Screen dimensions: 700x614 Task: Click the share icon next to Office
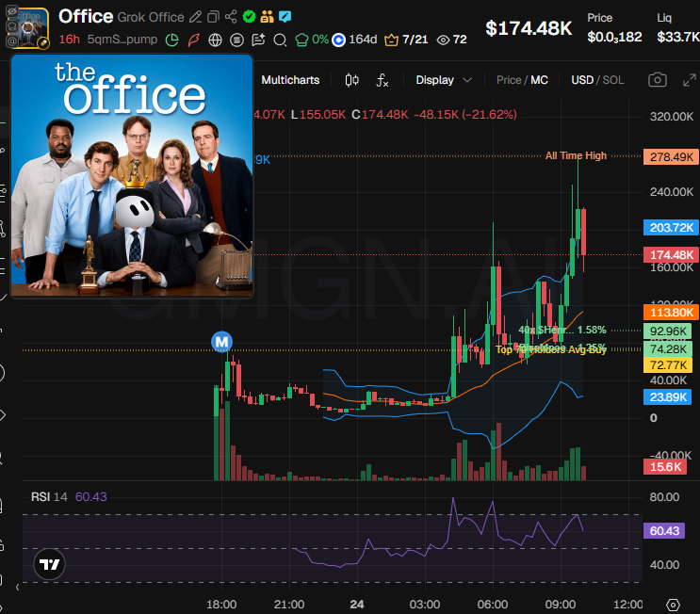[x=231, y=17]
